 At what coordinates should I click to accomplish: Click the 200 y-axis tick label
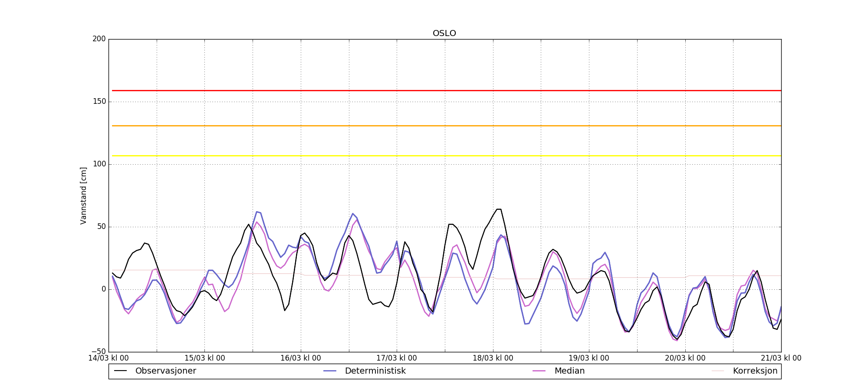tap(99, 39)
